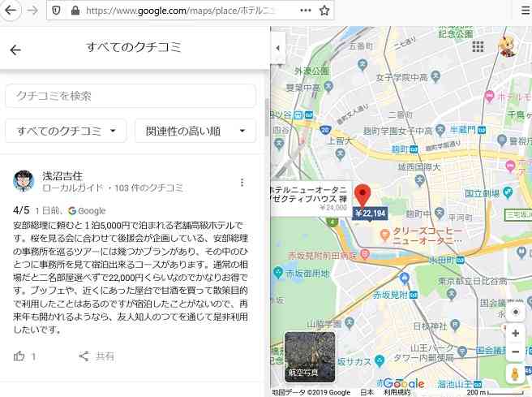Click the 上智大 school marker
The height and width of the screenshot is (397, 532).
(340, 153)
